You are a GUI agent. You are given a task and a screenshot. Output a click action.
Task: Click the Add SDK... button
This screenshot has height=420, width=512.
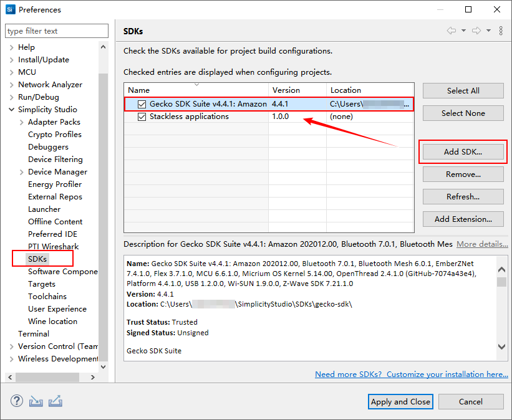pos(463,152)
